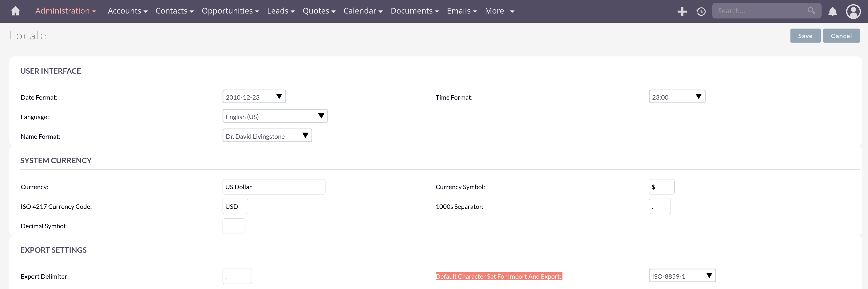
Task: Open the Date Format dropdown
Action: 254,97
